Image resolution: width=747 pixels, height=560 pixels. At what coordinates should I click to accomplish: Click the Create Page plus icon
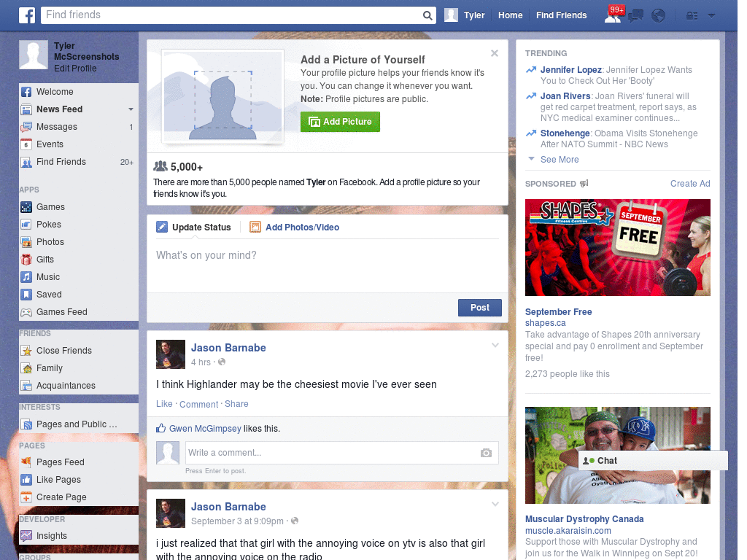(x=26, y=497)
